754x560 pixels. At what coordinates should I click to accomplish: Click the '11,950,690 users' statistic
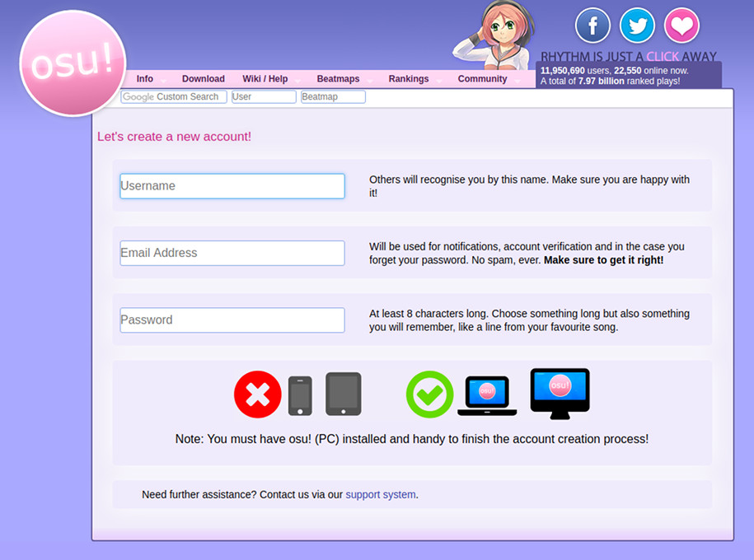coord(575,71)
